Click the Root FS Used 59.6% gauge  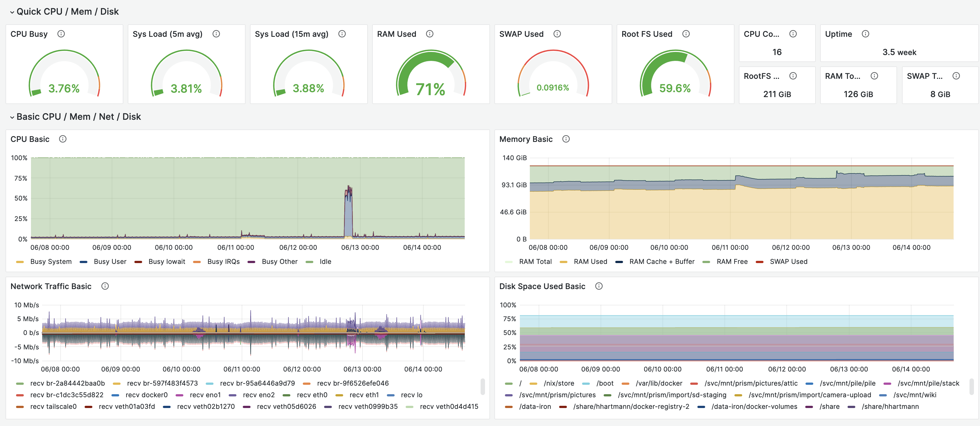click(x=675, y=74)
